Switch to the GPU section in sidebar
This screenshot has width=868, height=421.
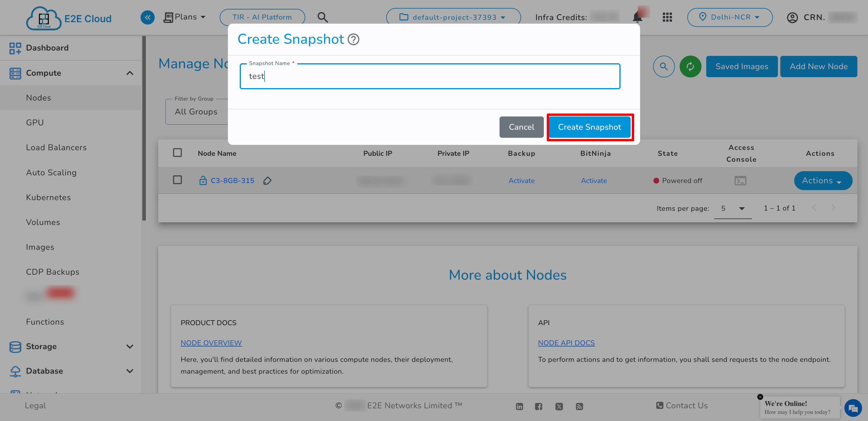coord(35,122)
